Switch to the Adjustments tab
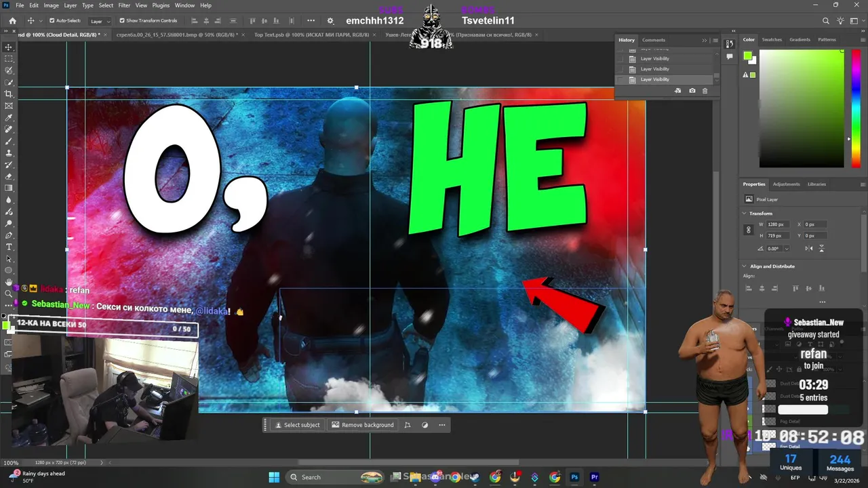868x488 pixels. tap(787, 184)
